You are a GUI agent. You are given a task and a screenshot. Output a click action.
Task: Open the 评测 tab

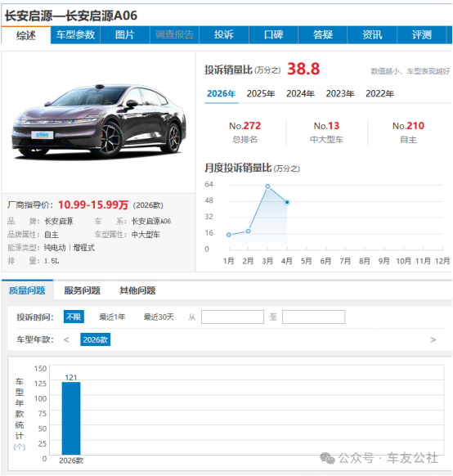click(x=421, y=35)
